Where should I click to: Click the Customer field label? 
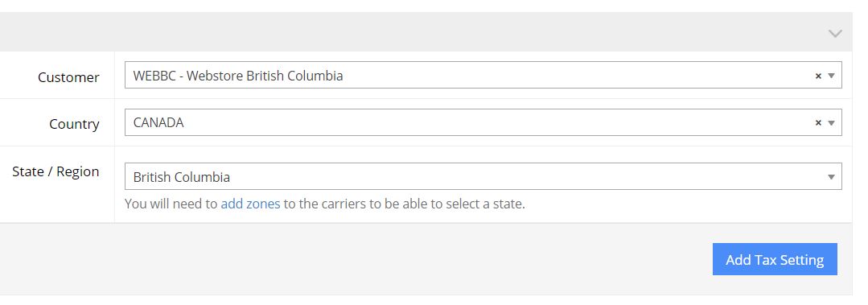(x=68, y=77)
